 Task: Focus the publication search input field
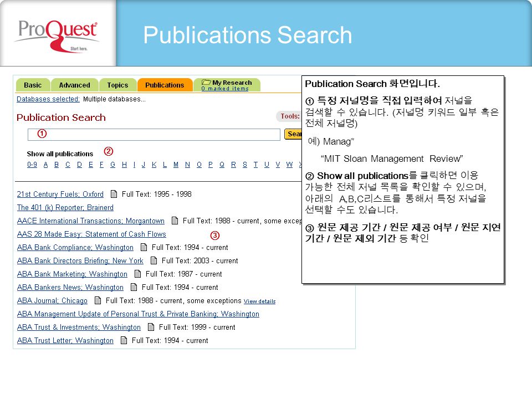154,134
